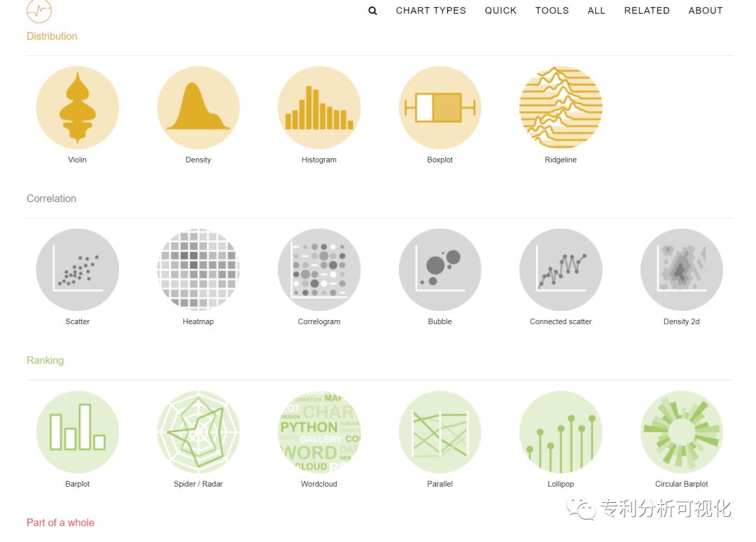Viewport: 756px width, 542px height.
Task: Open the CHART TYPES menu
Action: tap(431, 11)
